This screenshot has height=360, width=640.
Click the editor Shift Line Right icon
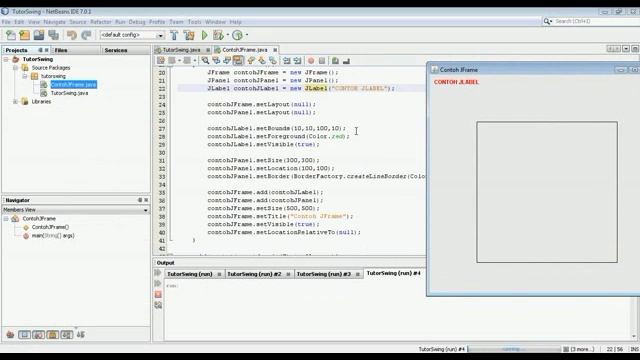click(x=298, y=61)
